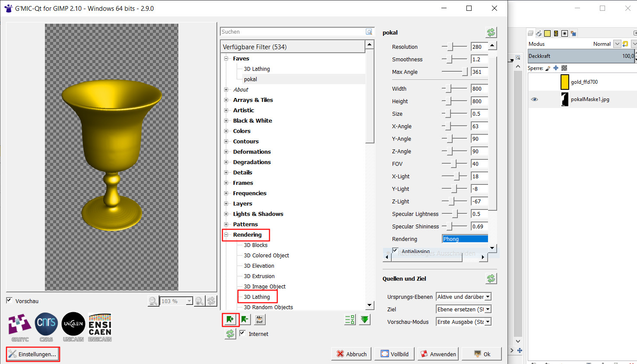Click the Resolution slider

[454, 47]
